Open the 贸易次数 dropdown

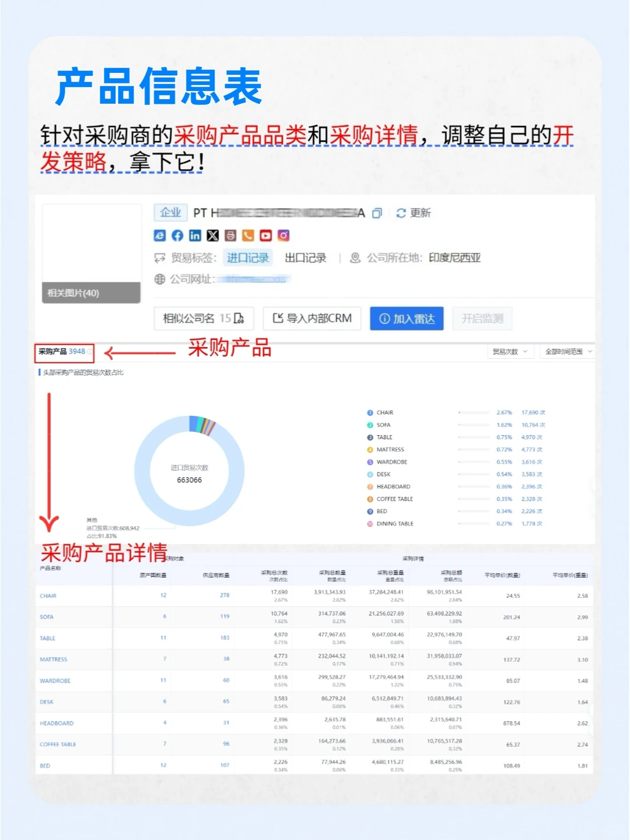[509, 351]
